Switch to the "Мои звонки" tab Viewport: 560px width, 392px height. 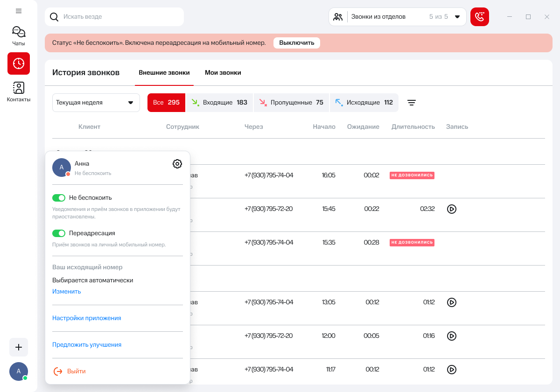coord(223,73)
